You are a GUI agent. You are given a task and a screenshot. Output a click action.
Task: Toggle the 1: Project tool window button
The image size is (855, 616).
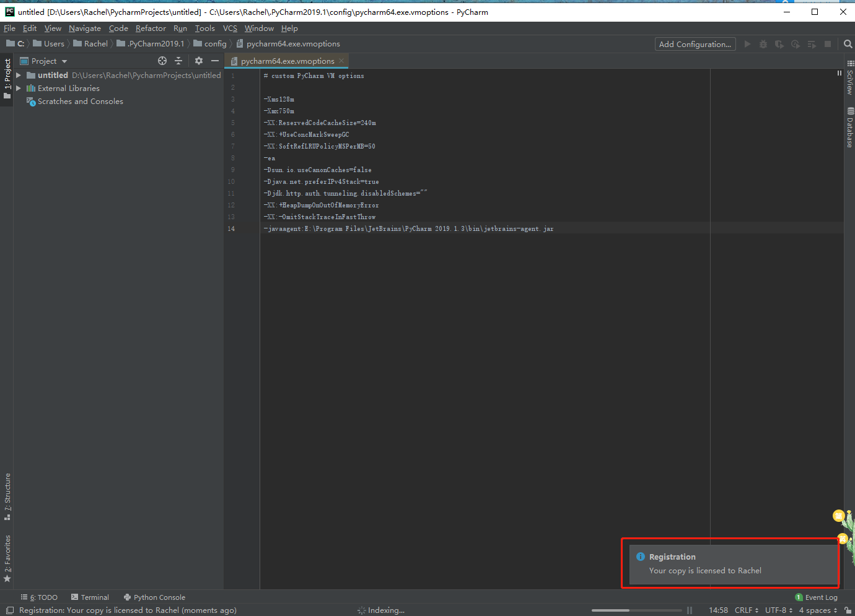point(7,79)
